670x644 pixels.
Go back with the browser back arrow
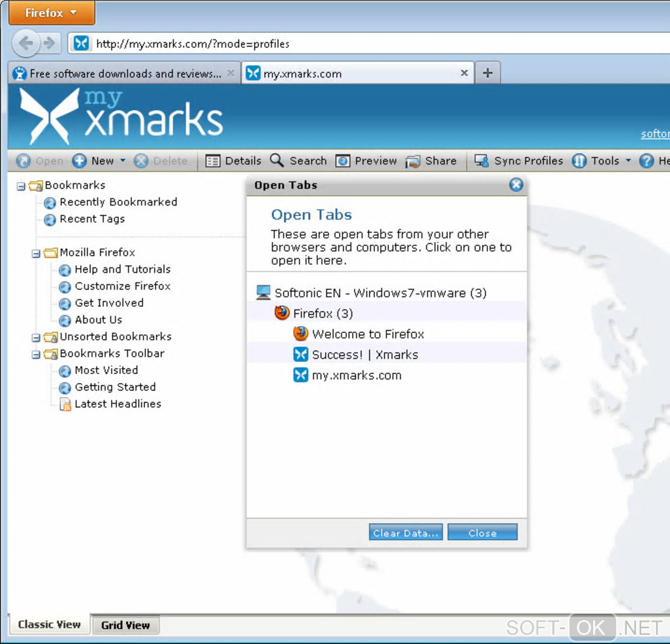coord(26,43)
